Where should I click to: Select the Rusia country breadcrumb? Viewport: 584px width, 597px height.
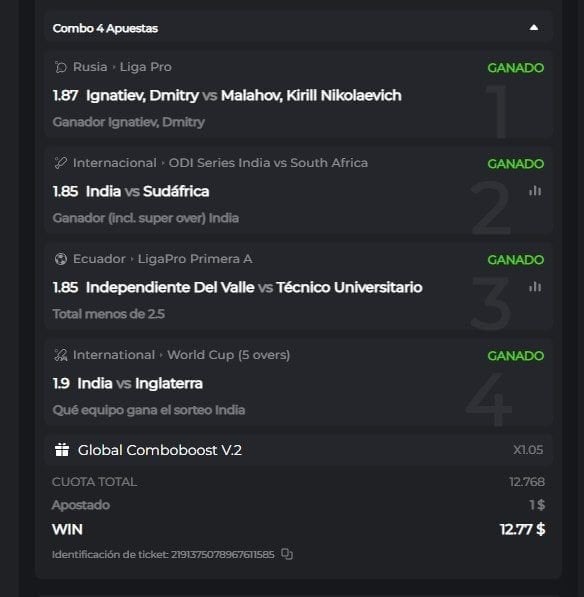(90, 67)
